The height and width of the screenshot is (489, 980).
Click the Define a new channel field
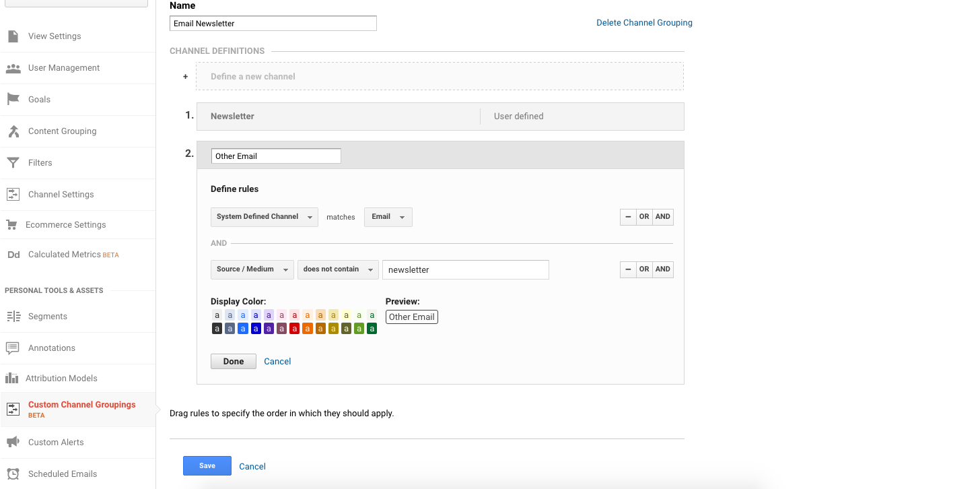point(439,76)
